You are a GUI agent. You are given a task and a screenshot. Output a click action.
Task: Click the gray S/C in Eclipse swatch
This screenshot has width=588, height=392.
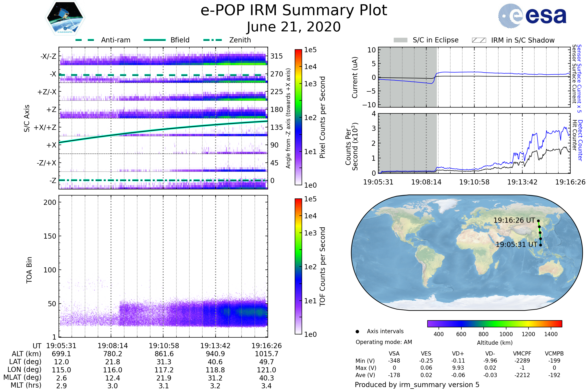400,40
